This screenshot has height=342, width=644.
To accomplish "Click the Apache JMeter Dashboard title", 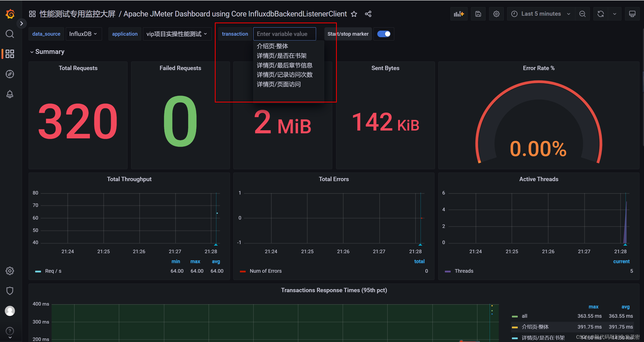I will pos(235,14).
